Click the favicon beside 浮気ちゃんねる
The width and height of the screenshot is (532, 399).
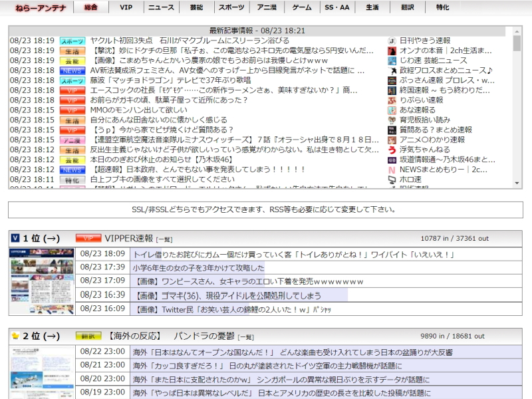(392, 150)
